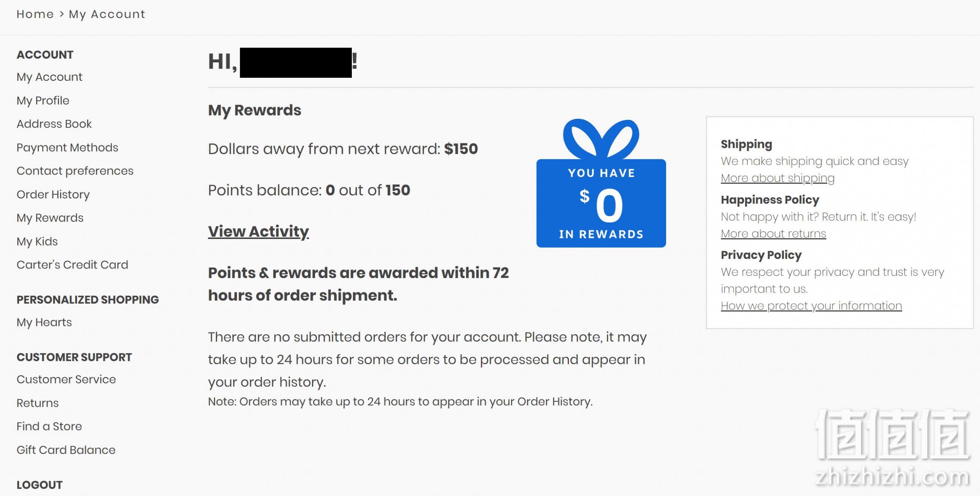This screenshot has height=496, width=980.
Task: Follow More about shipping link
Action: click(777, 178)
